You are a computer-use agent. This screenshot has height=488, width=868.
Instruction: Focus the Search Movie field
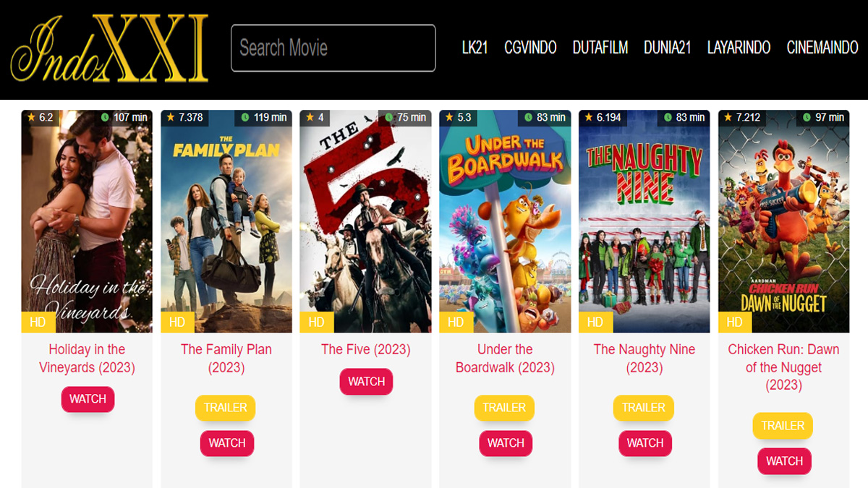tap(333, 48)
